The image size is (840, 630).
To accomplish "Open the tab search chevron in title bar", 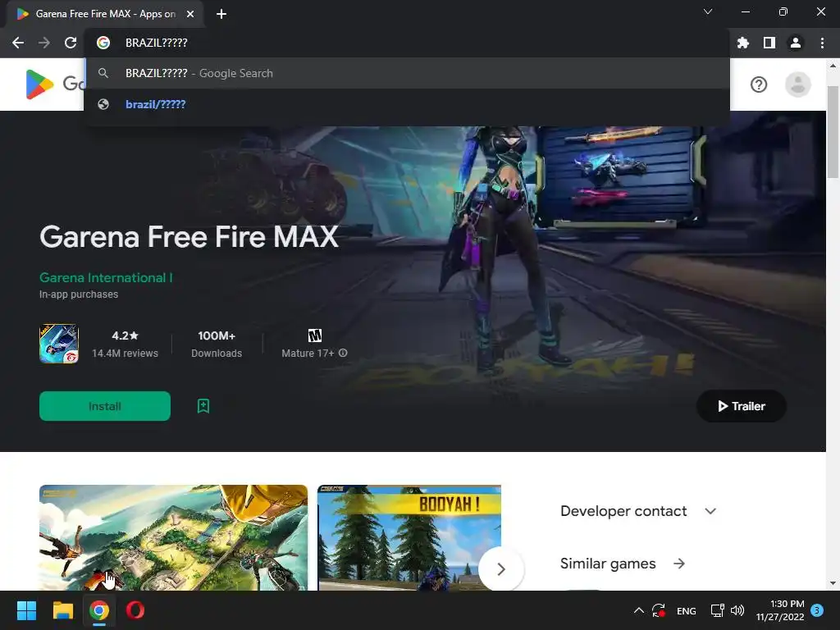I will point(708,11).
